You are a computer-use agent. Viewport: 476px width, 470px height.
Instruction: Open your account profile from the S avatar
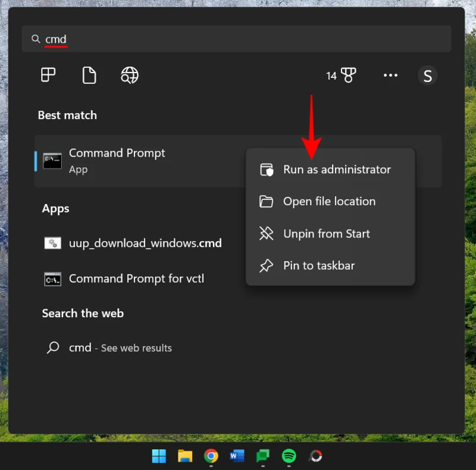click(x=427, y=75)
